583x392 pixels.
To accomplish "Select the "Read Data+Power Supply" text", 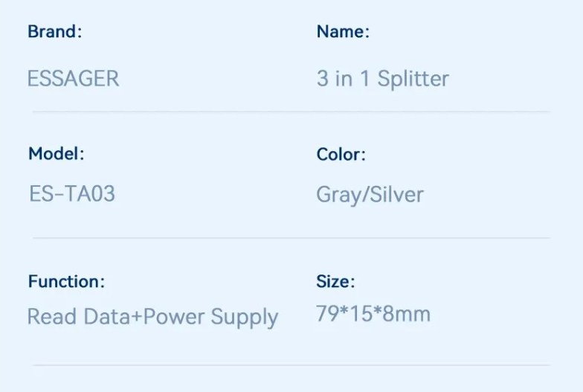I will click(x=152, y=317).
